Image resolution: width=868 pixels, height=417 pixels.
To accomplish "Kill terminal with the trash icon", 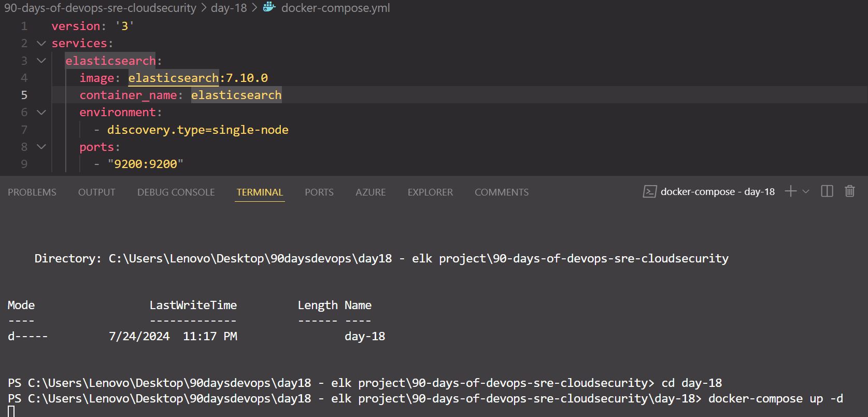I will [x=850, y=191].
